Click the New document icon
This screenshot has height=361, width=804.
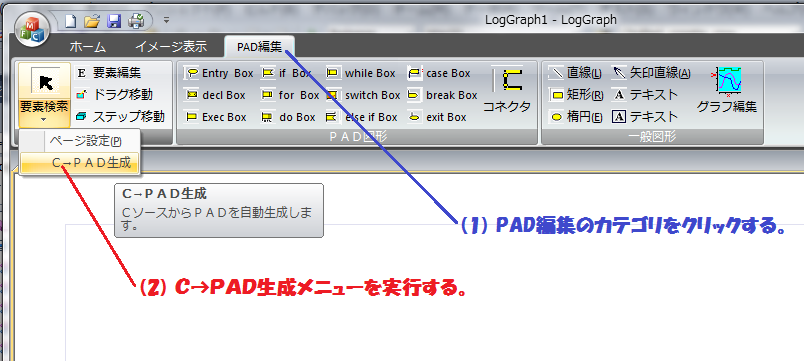tap(70, 21)
